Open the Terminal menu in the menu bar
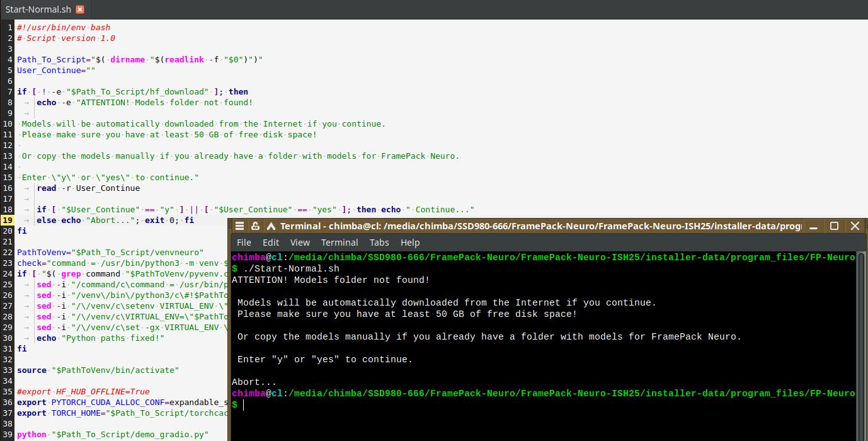Image resolution: width=868 pixels, height=441 pixels. click(340, 243)
